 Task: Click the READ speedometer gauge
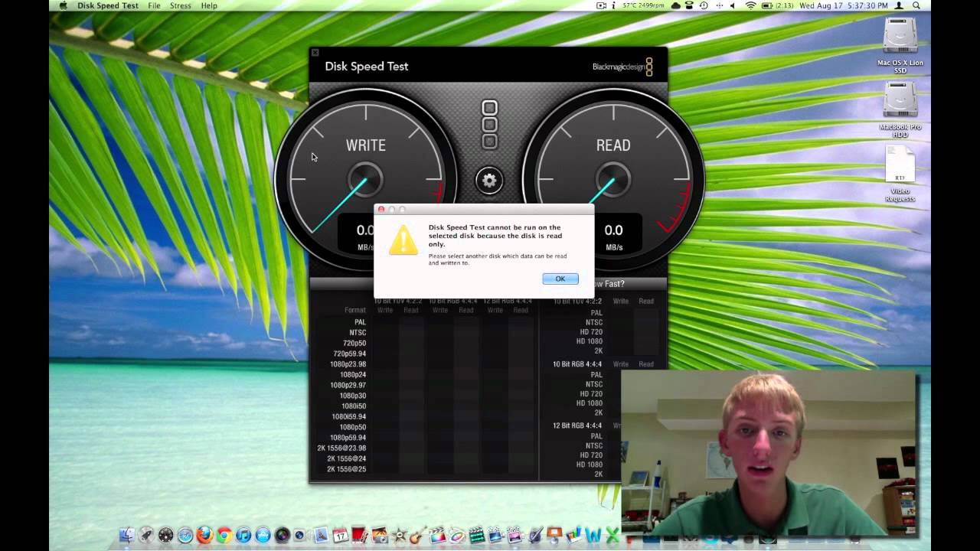[x=613, y=181]
